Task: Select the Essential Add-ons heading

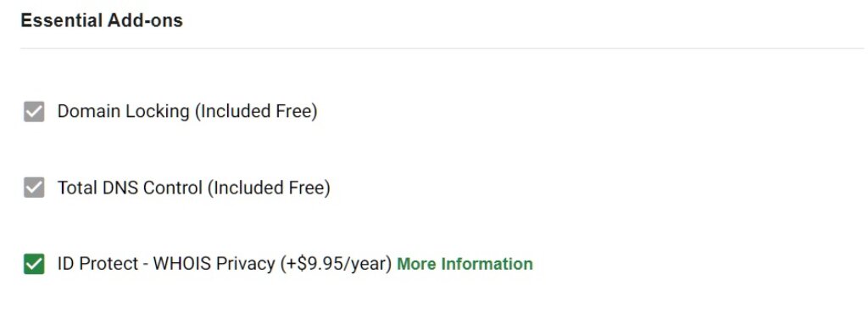Action: point(102,20)
